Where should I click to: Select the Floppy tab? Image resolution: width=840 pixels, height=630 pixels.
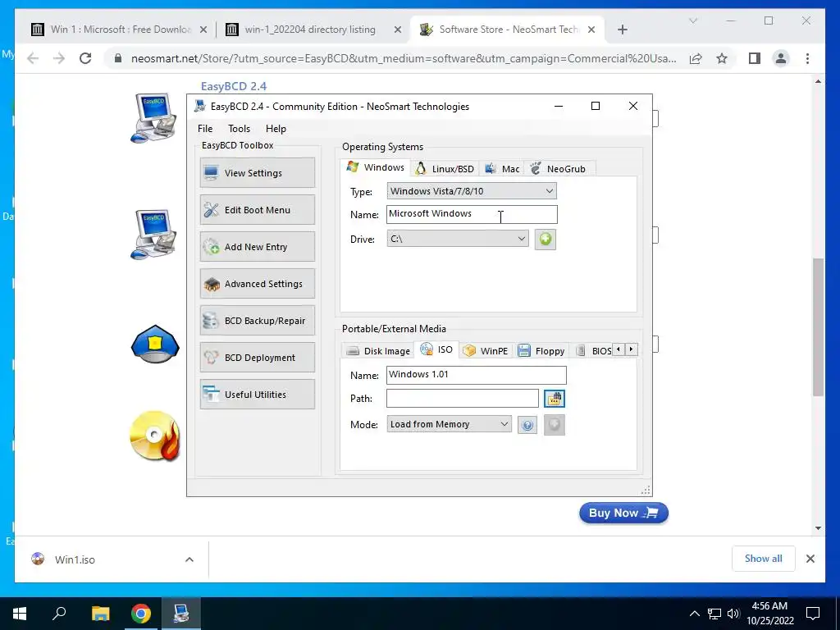[x=541, y=351]
